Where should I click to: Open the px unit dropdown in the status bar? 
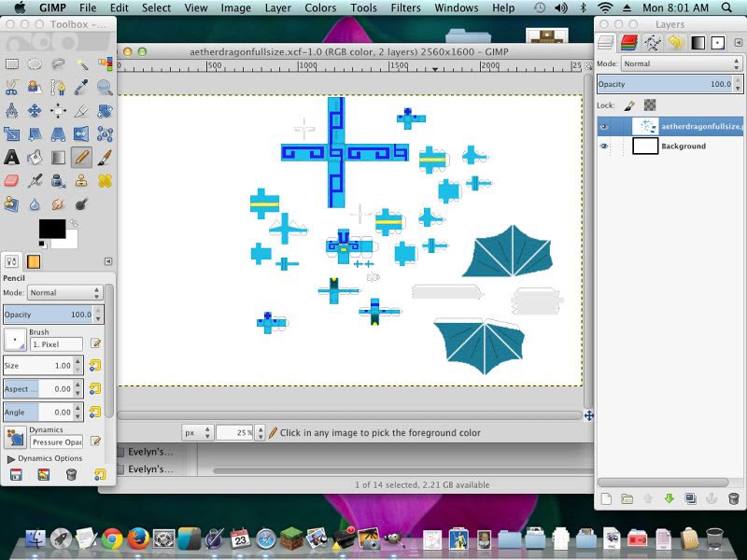(197, 432)
